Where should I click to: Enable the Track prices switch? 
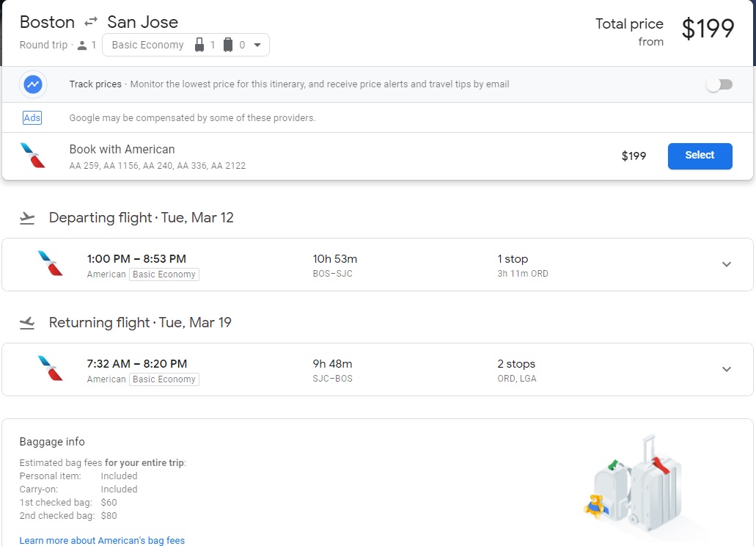pos(719,84)
